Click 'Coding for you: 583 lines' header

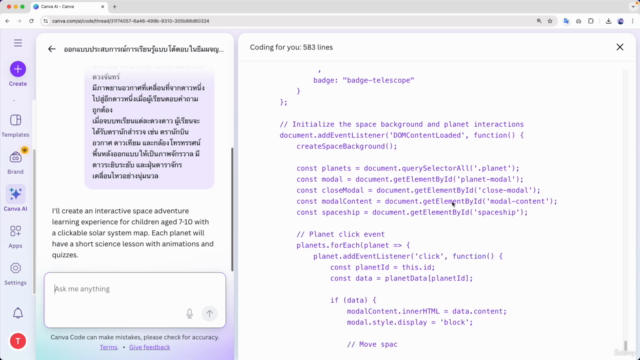point(291,47)
